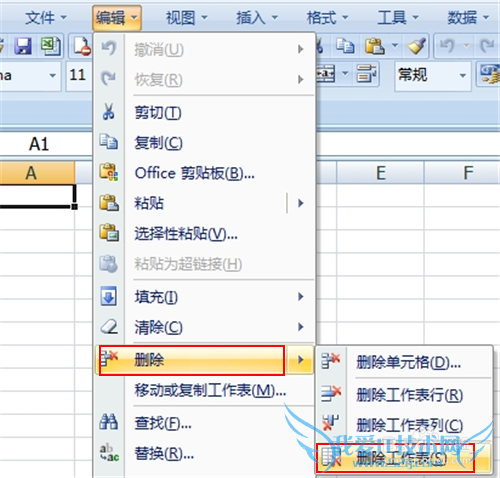Click the toolbar Redo icon
The image size is (500, 478).
(487, 46)
